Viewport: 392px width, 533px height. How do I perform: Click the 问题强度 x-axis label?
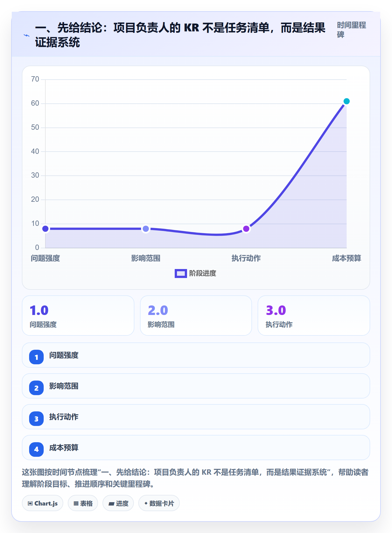pos(45,258)
